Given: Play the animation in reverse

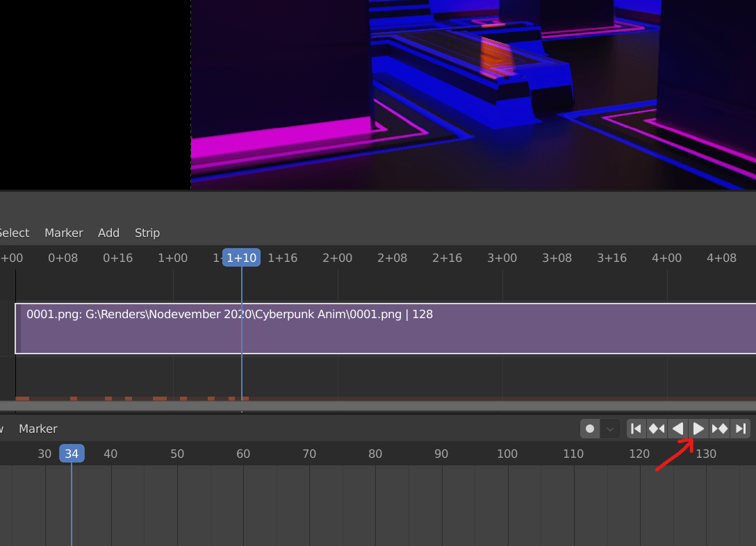Looking at the screenshot, I should pyautogui.click(x=677, y=429).
